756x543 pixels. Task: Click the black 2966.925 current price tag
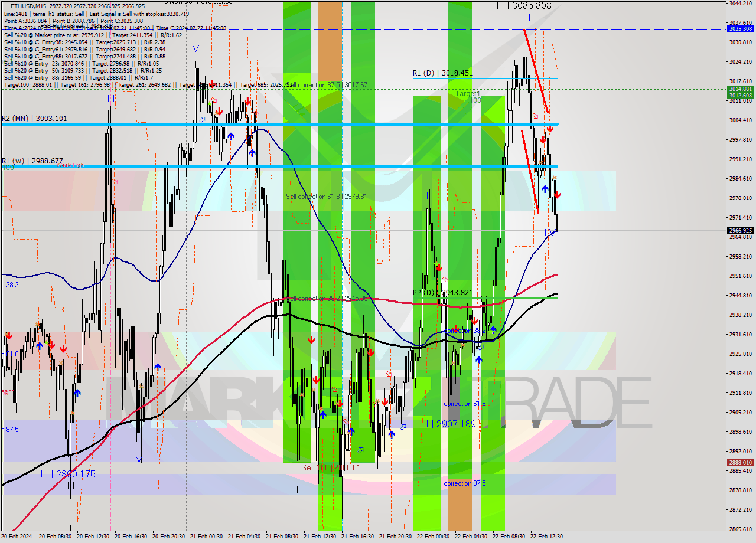[x=741, y=231]
